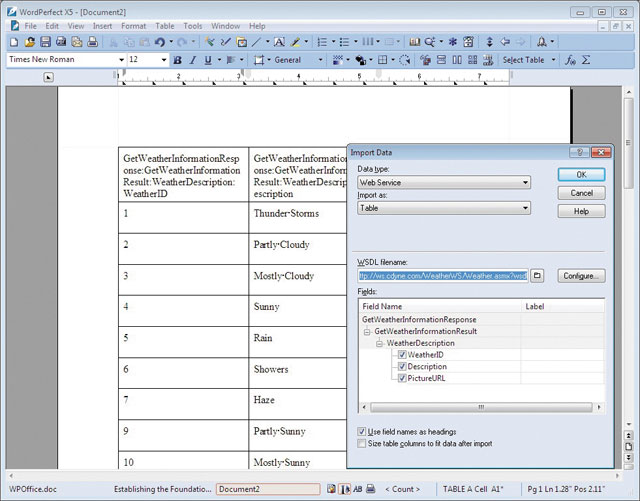The image size is (640, 501).
Task: Click the blue asterisk icon in toolbar
Action: point(453,42)
